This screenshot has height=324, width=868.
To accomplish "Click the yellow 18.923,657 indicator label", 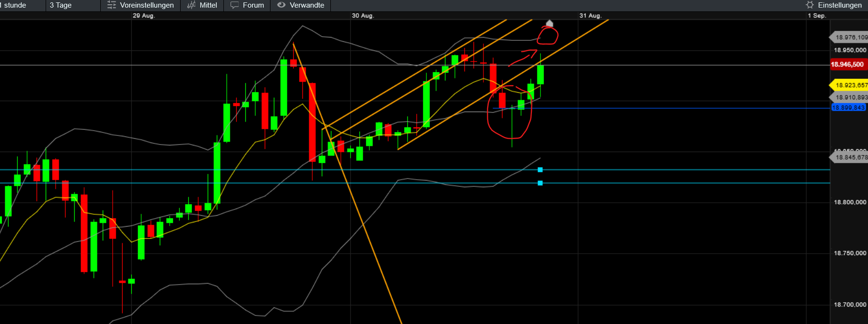I will tap(849, 86).
